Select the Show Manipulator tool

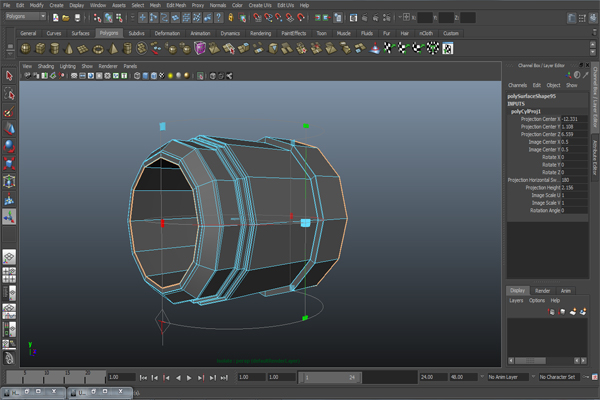[9, 217]
